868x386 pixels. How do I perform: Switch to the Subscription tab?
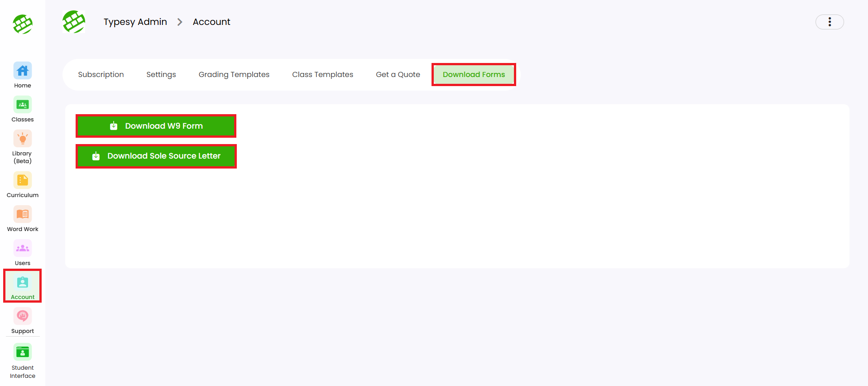pyautogui.click(x=101, y=74)
